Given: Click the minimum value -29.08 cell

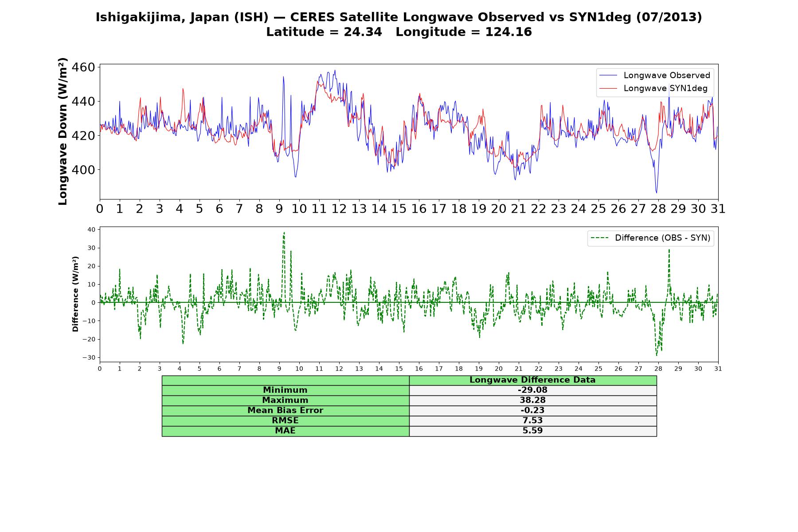Looking at the screenshot, I should tap(533, 390).
